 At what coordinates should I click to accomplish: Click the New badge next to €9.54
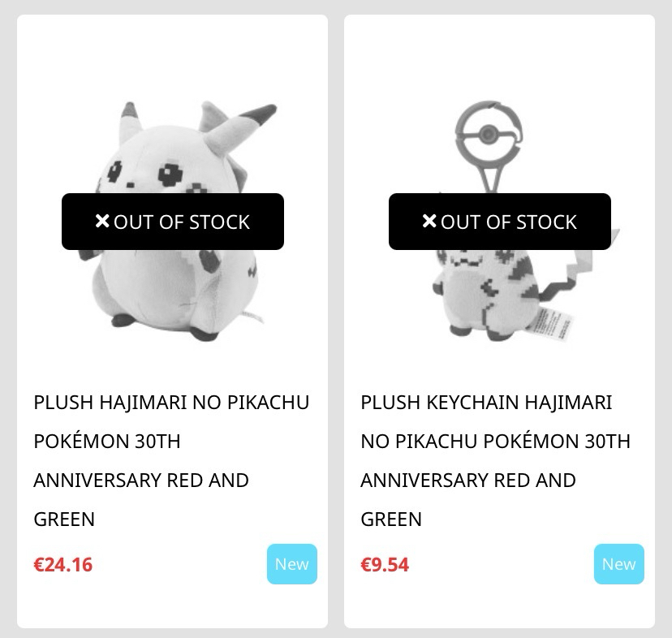618,564
